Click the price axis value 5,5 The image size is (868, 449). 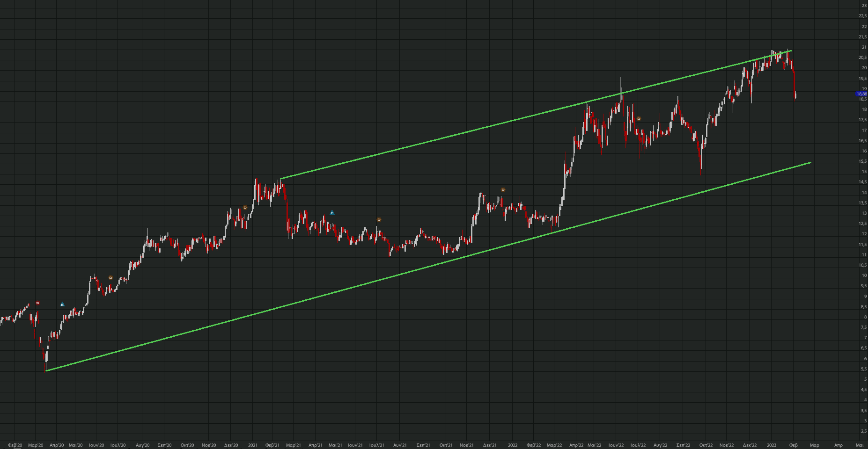864,369
